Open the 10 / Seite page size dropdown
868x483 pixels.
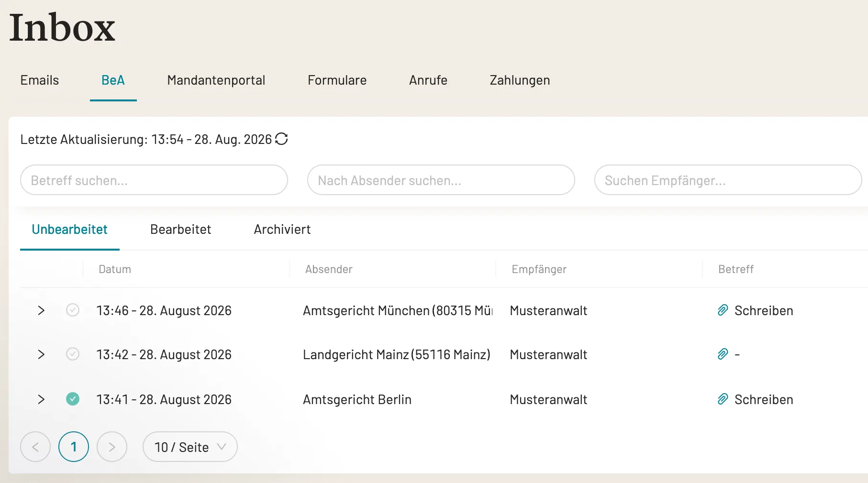click(190, 447)
